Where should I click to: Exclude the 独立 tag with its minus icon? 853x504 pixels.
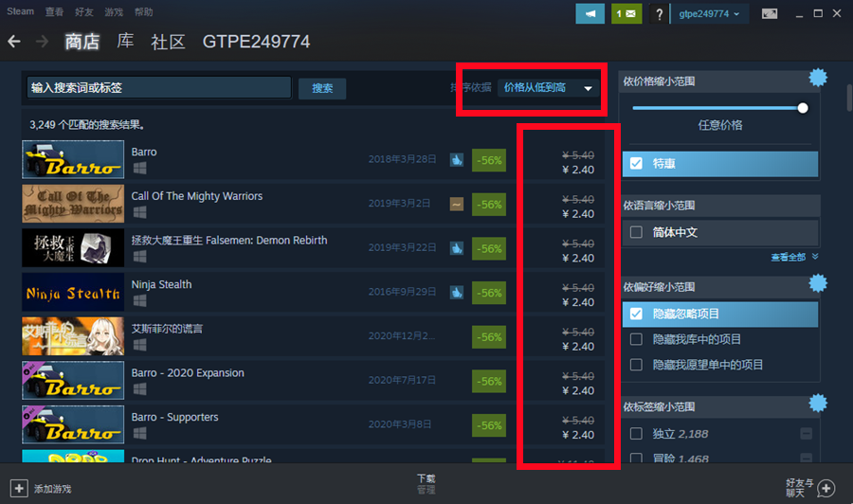point(807,433)
